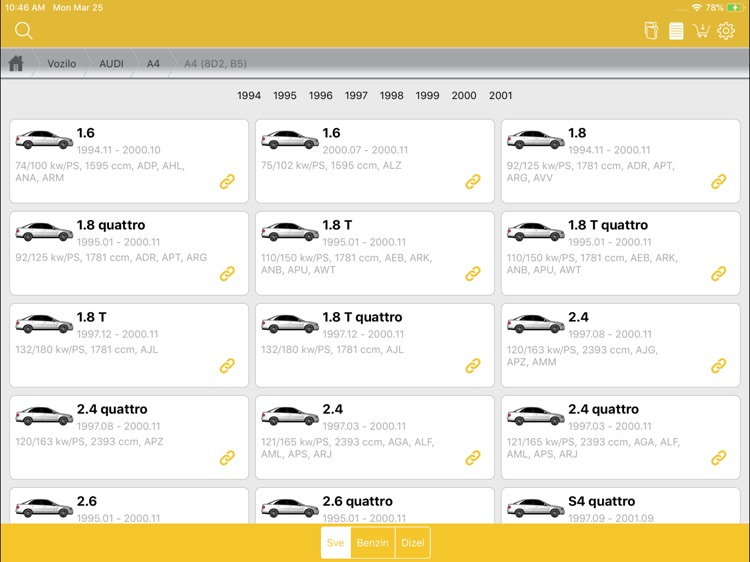
Task: Open the settings gear icon
Action: coord(726,31)
